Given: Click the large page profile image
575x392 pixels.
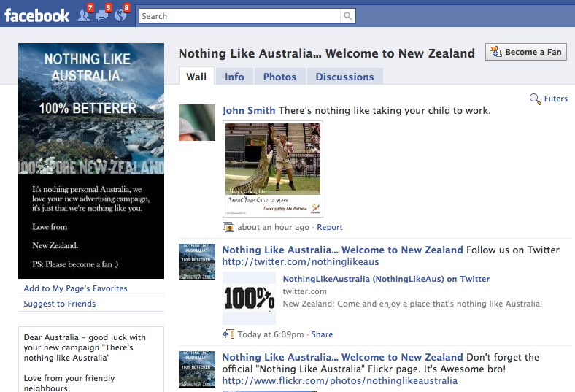Looking at the screenshot, I should [91, 161].
